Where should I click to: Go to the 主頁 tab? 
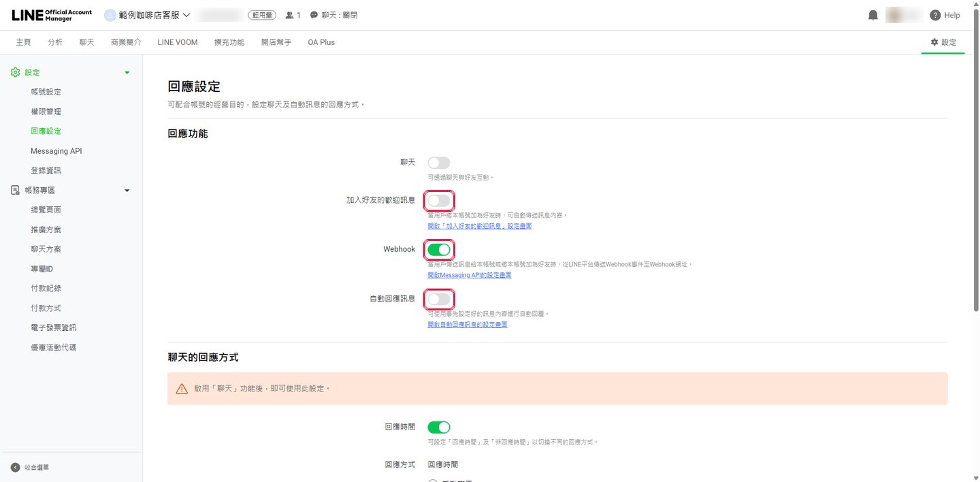[23, 42]
